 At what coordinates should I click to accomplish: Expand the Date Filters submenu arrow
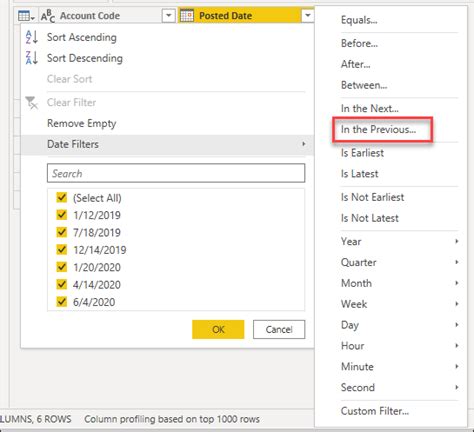click(303, 144)
